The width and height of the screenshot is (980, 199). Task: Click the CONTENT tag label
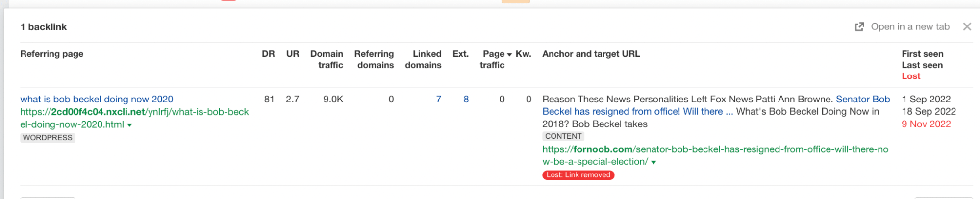tap(563, 136)
